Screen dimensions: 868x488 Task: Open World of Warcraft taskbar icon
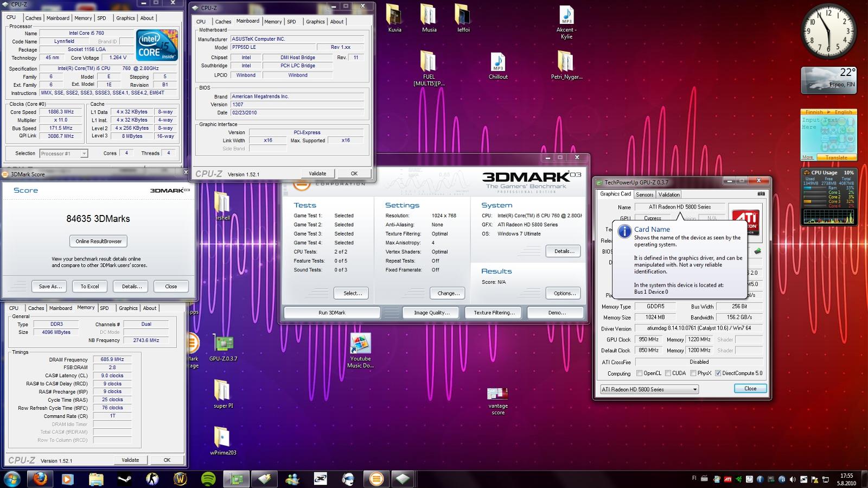point(180,479)
